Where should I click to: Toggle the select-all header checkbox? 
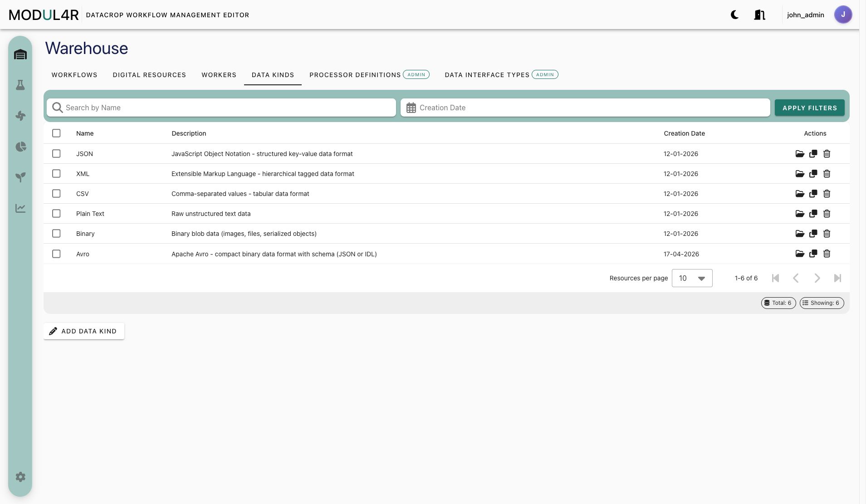click(56, 133)
